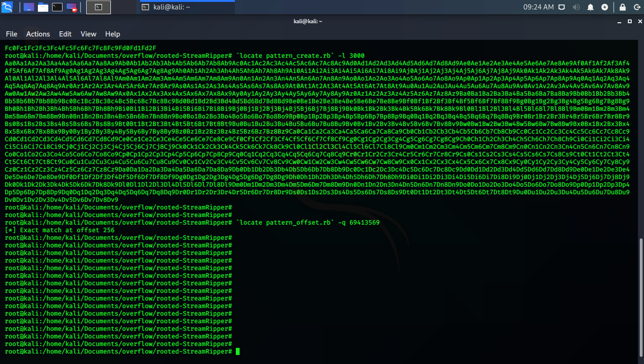This screenshot has width=644, height=364.
Task: Click the pattern_create.rb -l 3000 command
Action: (x=300, y=55)
